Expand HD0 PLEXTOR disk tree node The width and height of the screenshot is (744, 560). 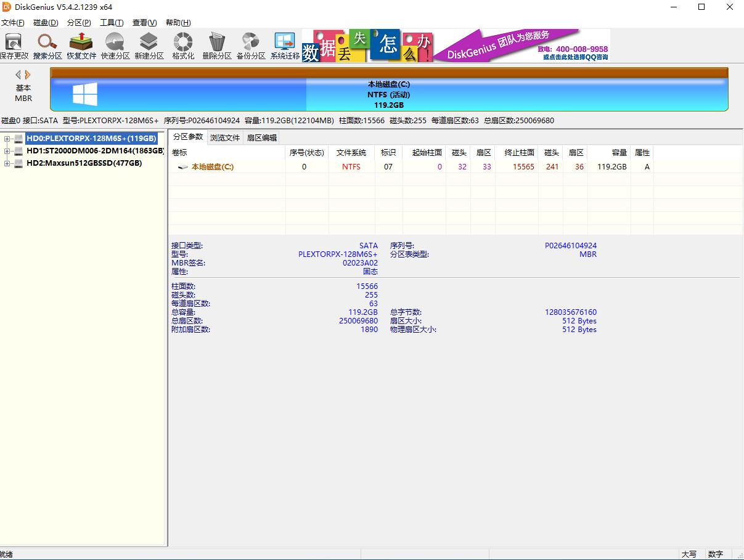tap(7, 139)
